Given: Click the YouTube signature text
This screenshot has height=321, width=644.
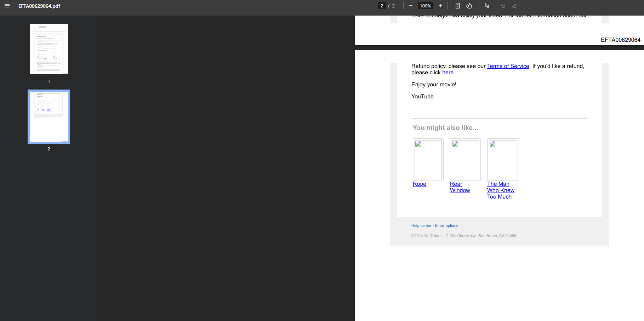Looking at the screenshot, I should 422,97.
